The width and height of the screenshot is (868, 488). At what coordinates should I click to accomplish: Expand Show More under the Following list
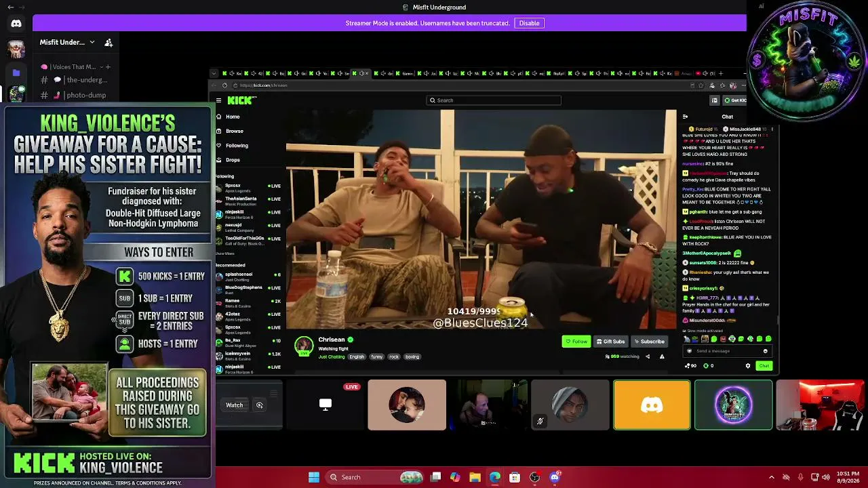click(x=224, y=253)
